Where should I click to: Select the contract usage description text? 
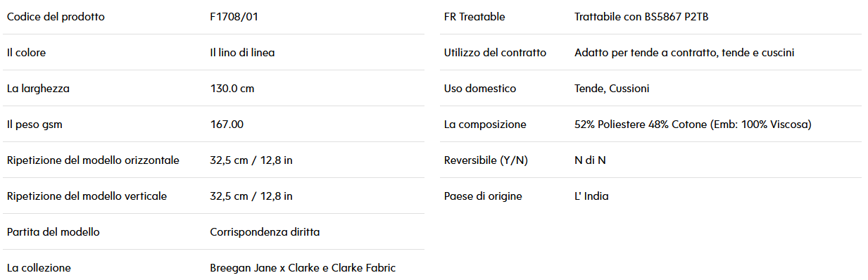(684, 53)
